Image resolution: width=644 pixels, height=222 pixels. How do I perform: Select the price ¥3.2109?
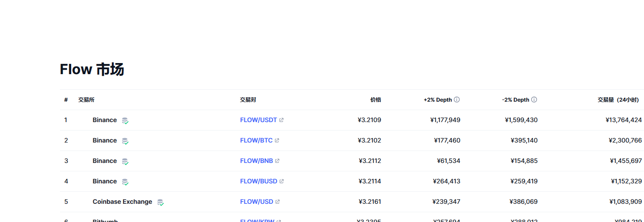coord(370,120)
